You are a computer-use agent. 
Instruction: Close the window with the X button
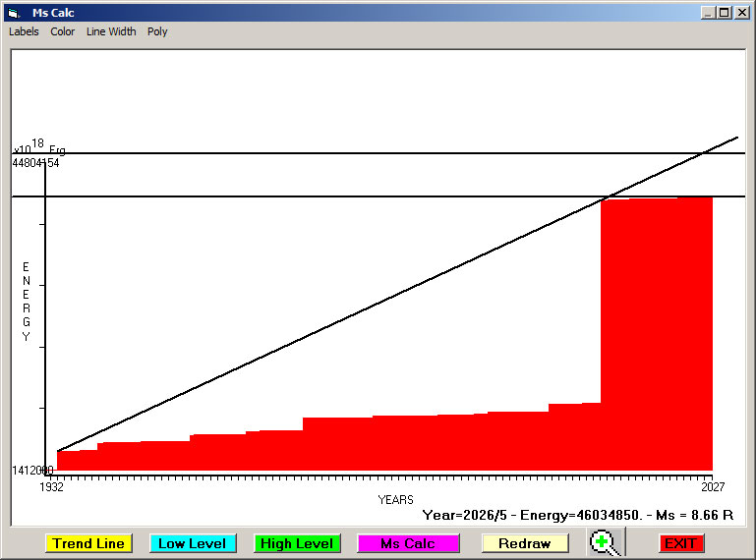click(x=741, y=13)
